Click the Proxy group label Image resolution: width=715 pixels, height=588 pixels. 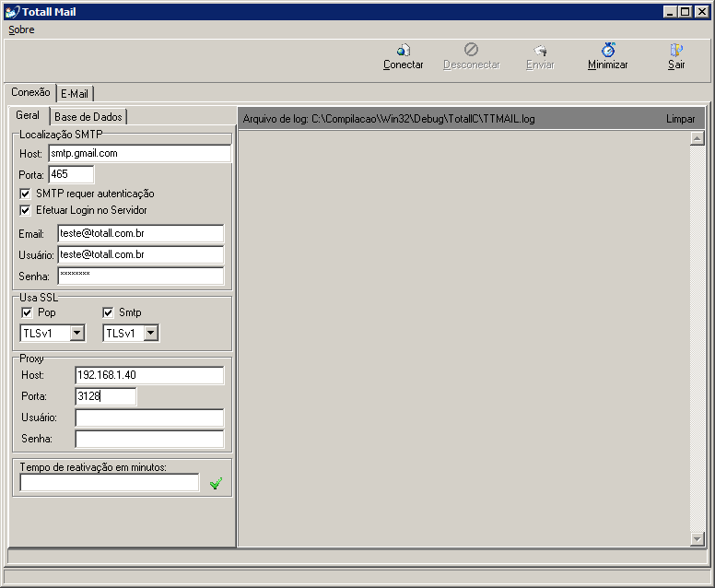pyautogui.click(x=31, y=359)
